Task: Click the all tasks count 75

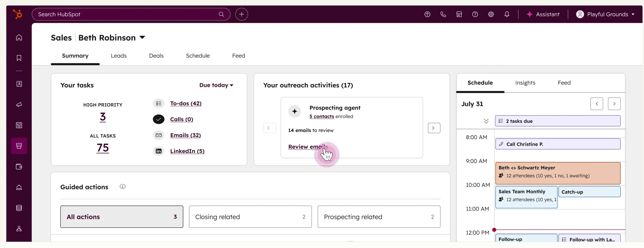Action: click(x=103, y=148)
